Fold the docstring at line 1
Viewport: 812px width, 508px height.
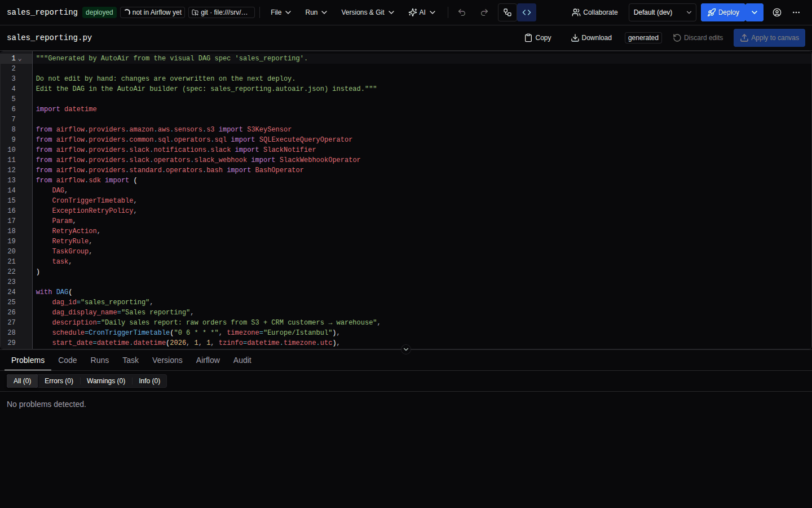click(x=20, y=59)
